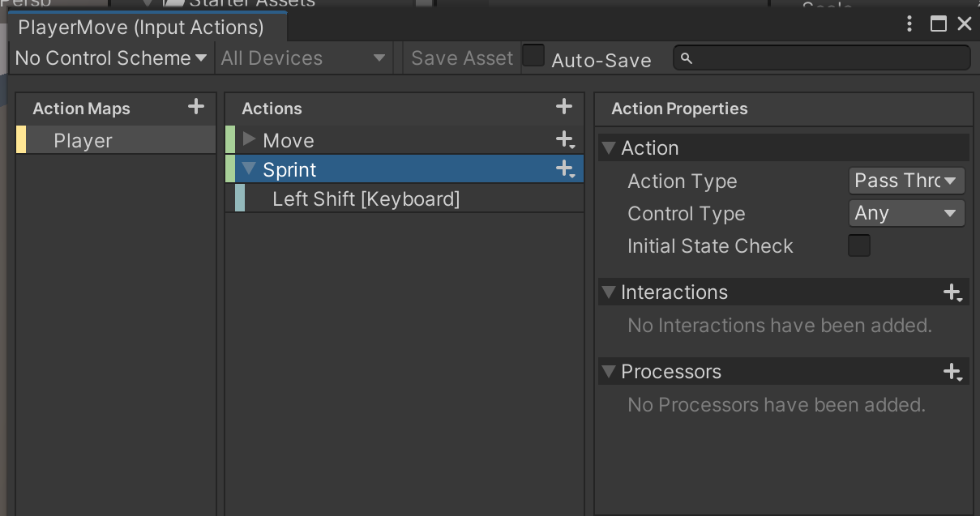The width and height of the screenshot is (980, 516).
Task: Open the No Control Scheme dropdown
Action: [x=111, y=58]
